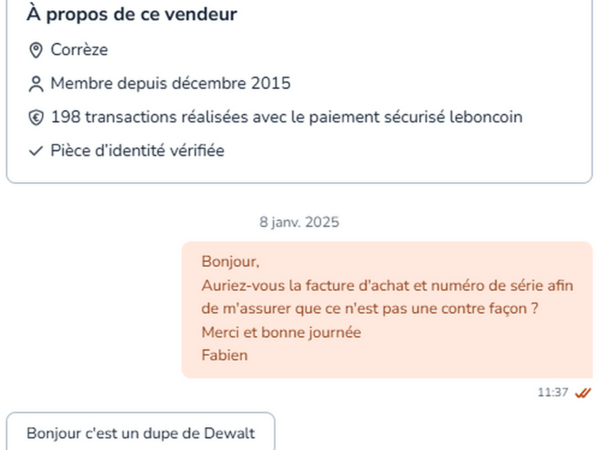The width and height of the screenshot is (600, 450).
Task: Click 'Pièce d'identité vérifiée' label
Action: click(x=137, y=151)
